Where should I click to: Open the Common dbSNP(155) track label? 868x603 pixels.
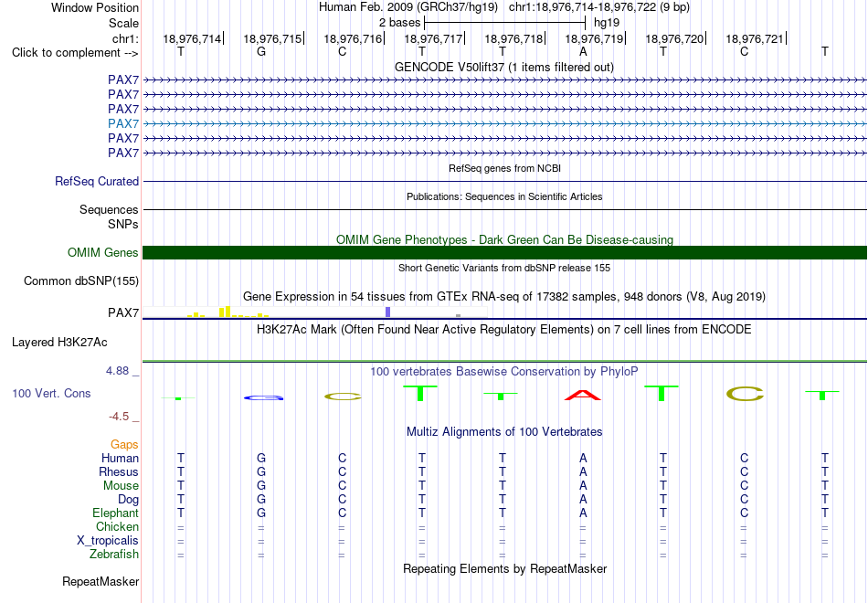81,280
